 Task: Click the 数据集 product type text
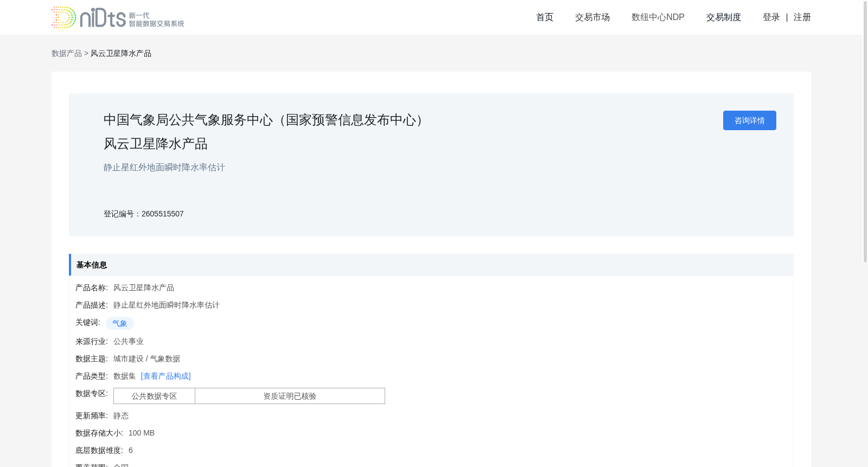[x=125, y=376]
